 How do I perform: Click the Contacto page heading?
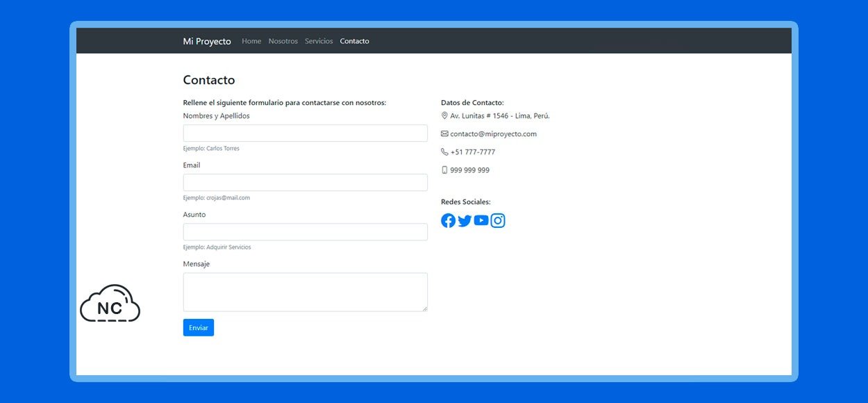click(x=209, y=80)
